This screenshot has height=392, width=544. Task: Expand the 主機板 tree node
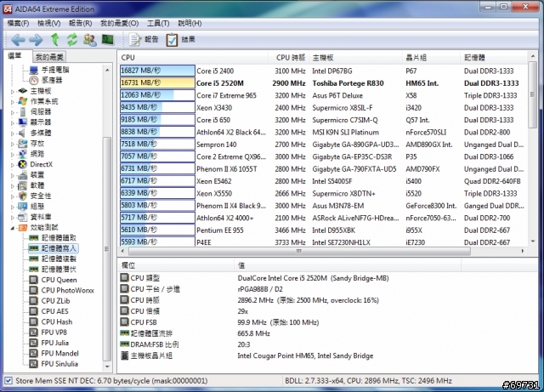13,91
